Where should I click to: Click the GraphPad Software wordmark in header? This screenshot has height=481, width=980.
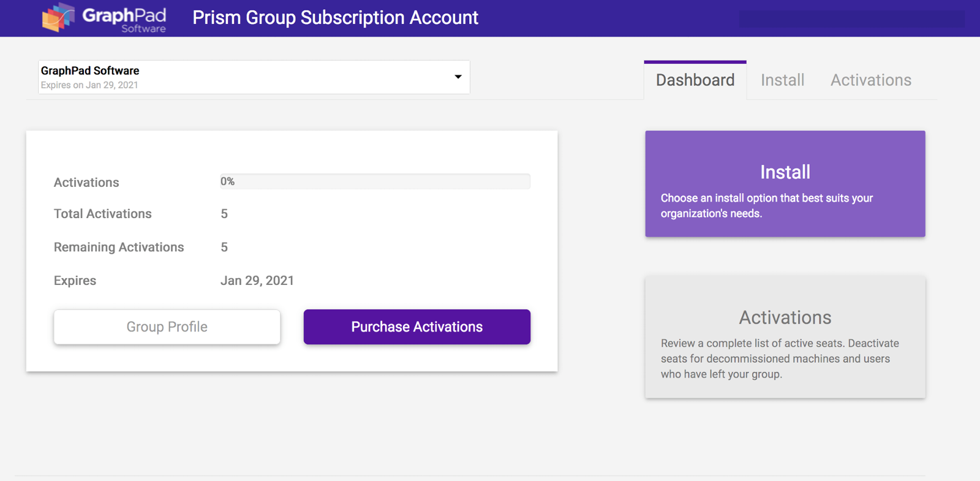(x=124, y=19)
